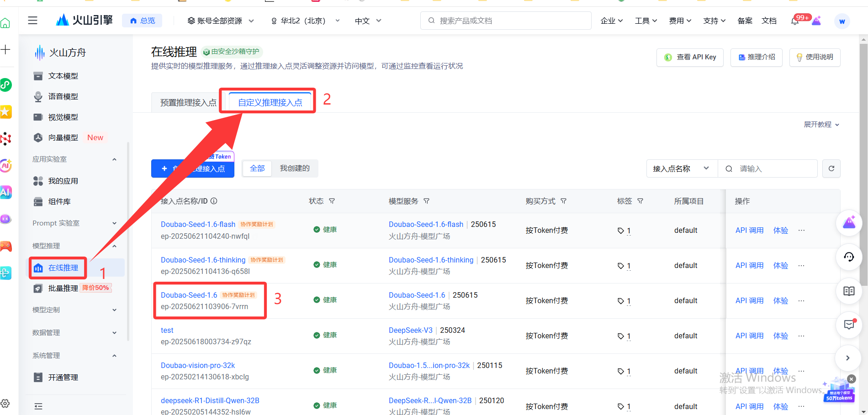Click the 查看 API Key button
Screen dimensions: 868x415
pyautogui.click(x=690, y=57)
